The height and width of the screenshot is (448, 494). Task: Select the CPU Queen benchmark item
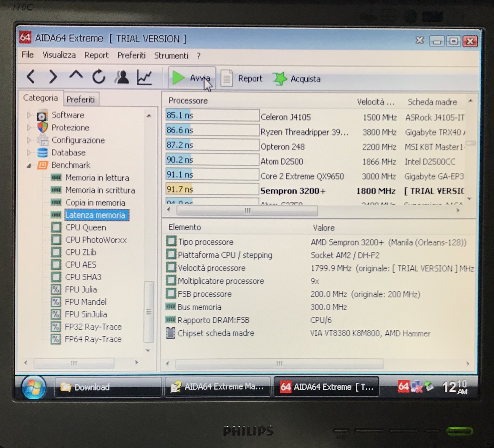86,227
